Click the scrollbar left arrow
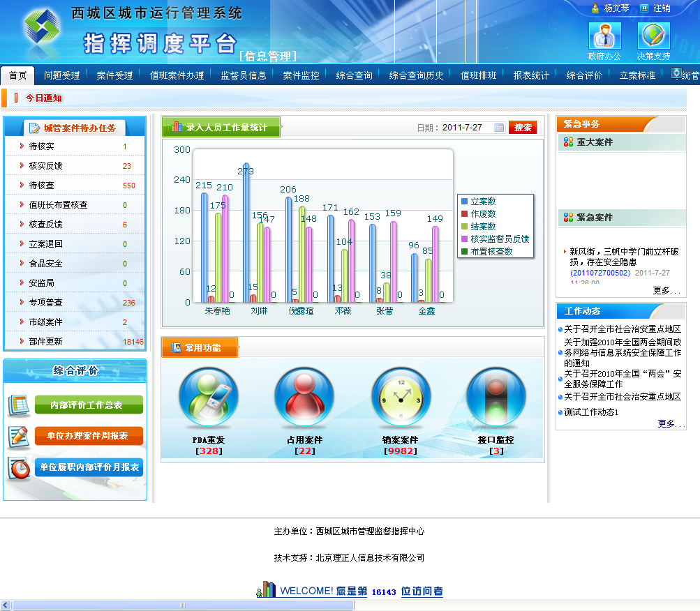 tap(6, 605)
